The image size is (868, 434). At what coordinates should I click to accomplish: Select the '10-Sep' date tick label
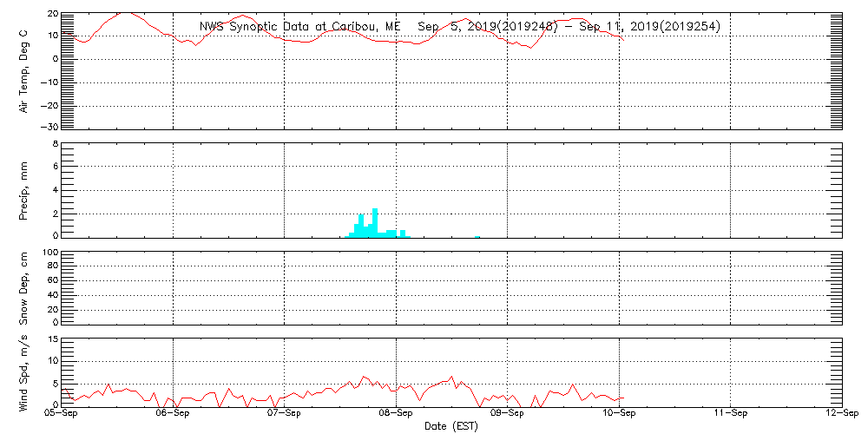click(x=619, y=414)
